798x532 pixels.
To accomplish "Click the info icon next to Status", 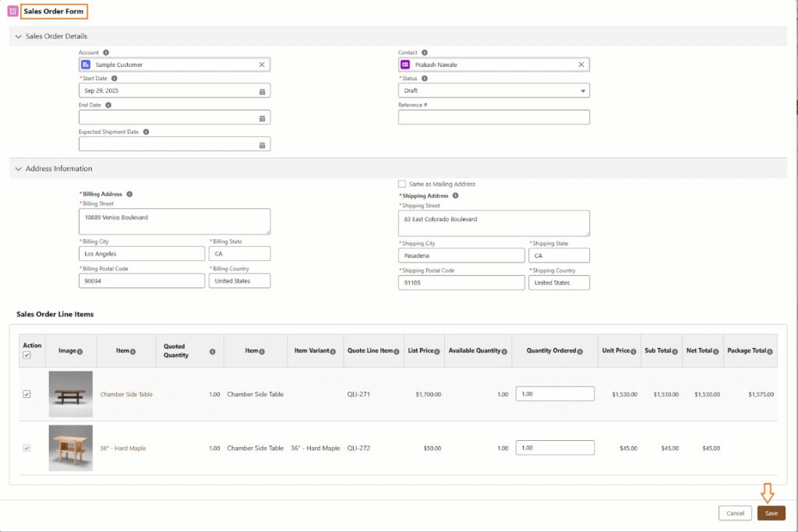I will pos(425,79).
